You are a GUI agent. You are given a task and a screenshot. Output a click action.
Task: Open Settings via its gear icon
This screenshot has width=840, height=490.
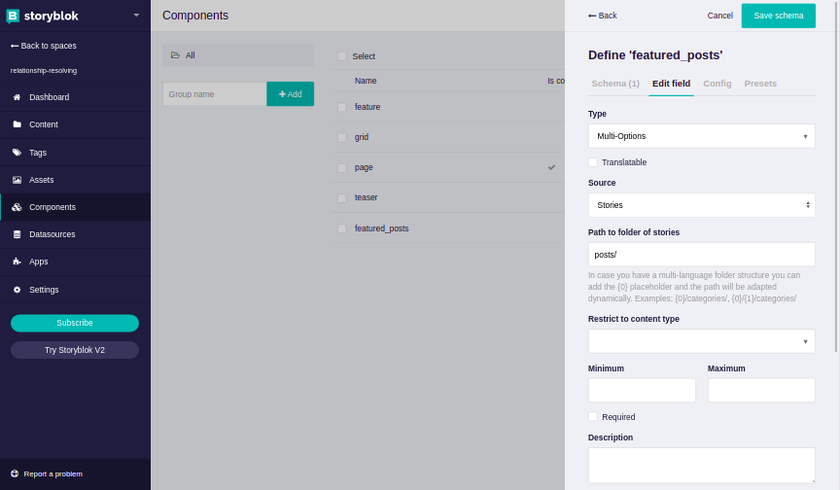pyautogui.click(x=17, y=290)
